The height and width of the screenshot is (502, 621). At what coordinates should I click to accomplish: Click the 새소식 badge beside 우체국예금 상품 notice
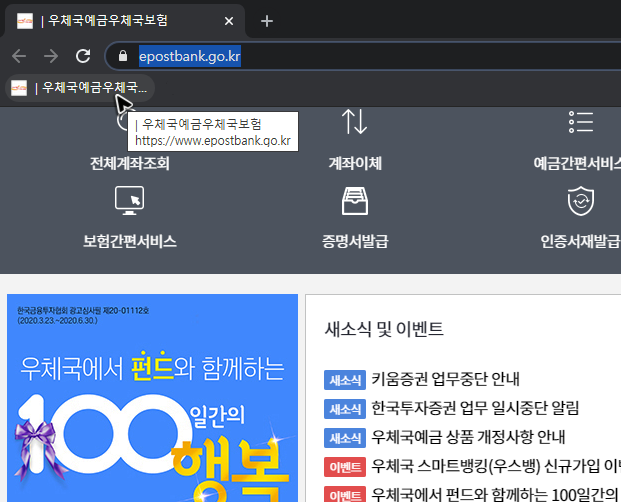345,438
